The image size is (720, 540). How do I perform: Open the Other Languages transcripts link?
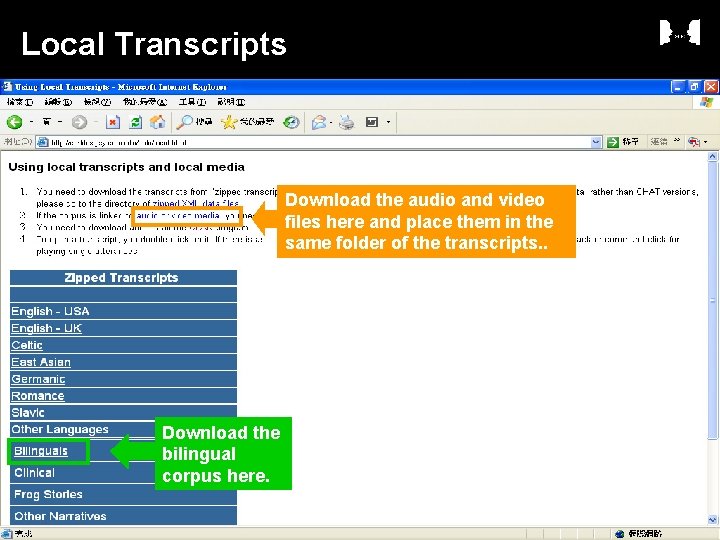tap(60, 429)
